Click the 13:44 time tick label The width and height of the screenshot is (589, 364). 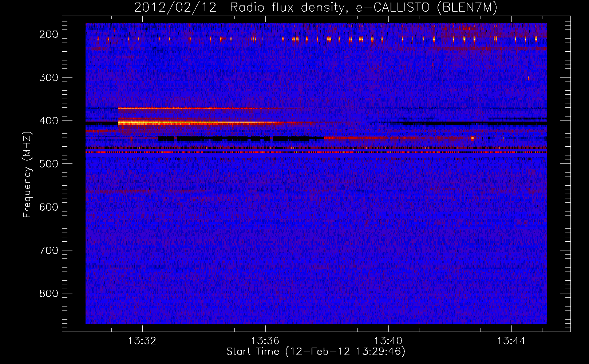(x=511, y=341)
